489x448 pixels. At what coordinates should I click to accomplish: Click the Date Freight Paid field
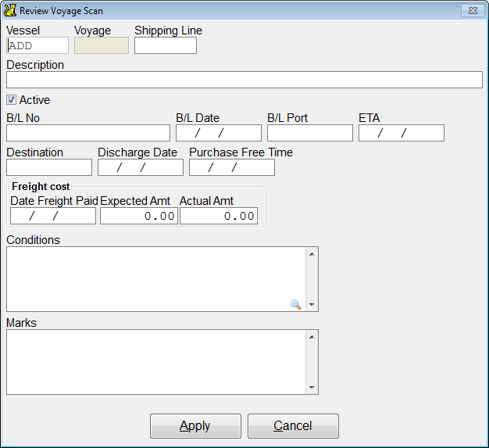(53, 216)
